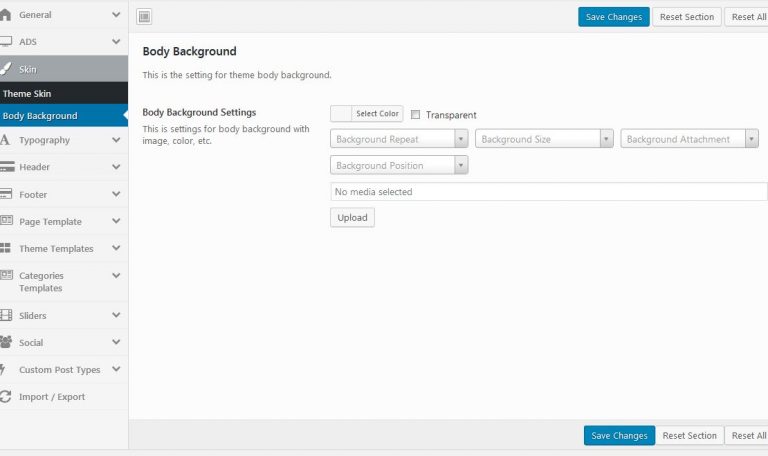This screenshot has width=768, height=456.
Task: Open the Background Attachment dropdown
Action: tap(689, 139)
